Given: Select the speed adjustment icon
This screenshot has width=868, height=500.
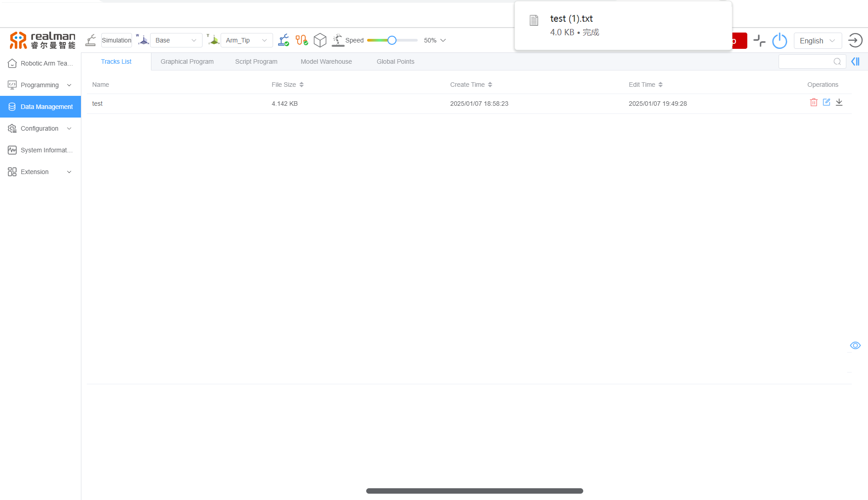Looking at the screenshot, I should click(338, 40).
